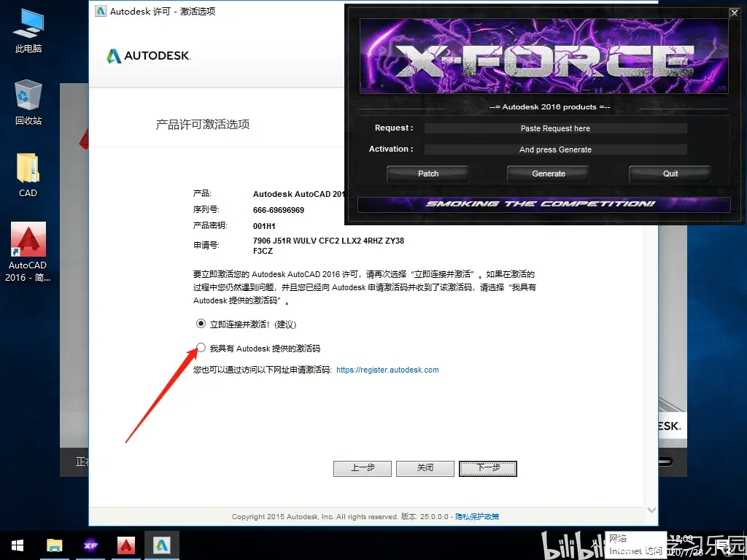The height and width of the screenshot is (560, 747).
Task: Launch the AutoCAD 2016 desktop shortcut
Action: (x=28, y=252)
